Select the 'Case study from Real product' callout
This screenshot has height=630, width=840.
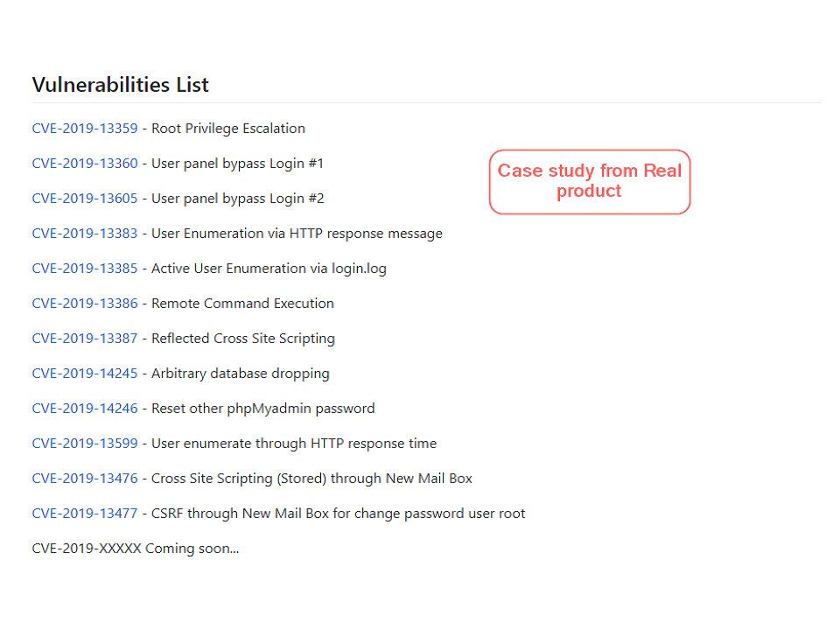coord(589,181)
